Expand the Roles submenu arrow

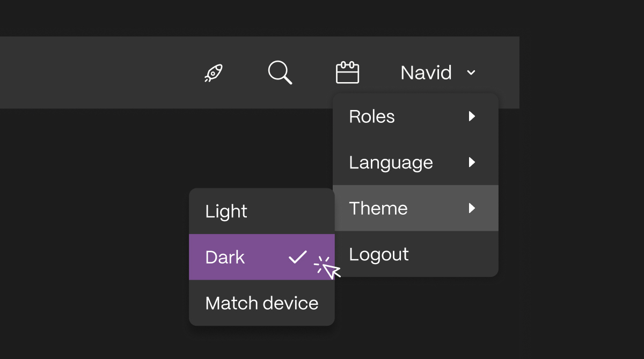[x=472, y=116]
